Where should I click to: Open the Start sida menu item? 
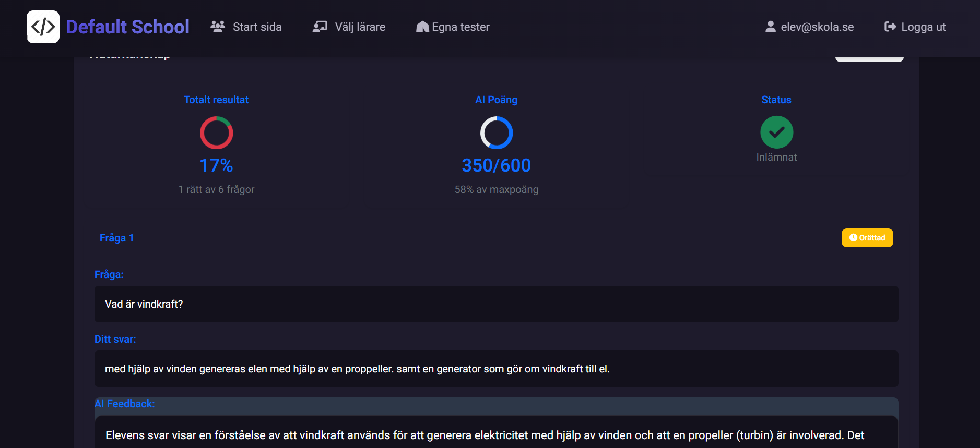pyautogui.click(x=257, y=27)
